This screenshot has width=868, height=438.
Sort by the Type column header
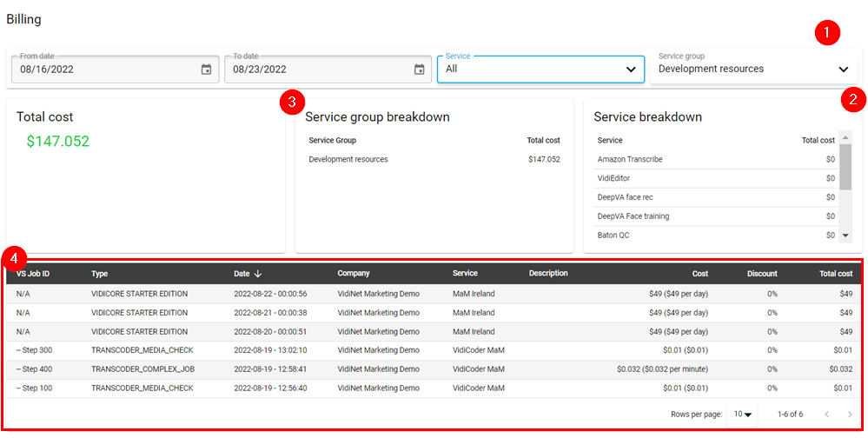click(x=100, y=274)
